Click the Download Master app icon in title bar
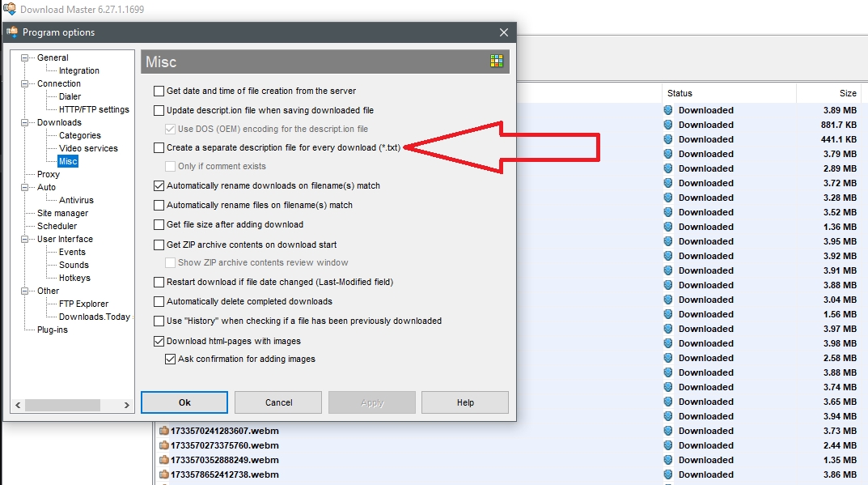This screenshot has height=485, width=868. [x=10, y=9]
